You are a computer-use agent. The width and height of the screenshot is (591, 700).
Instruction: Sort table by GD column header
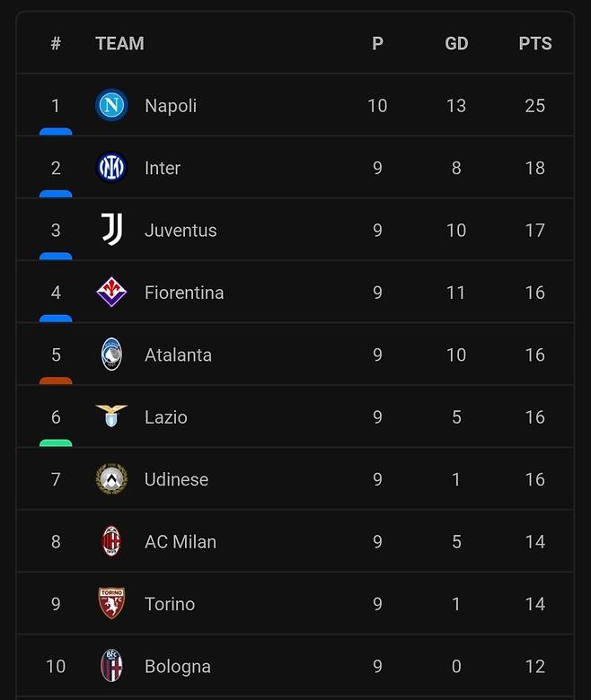[x=456, y=43]
